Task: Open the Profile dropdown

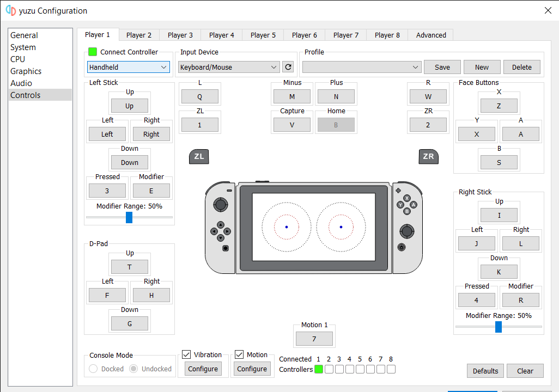Action: pyautogui.click(x=361, y=67)
